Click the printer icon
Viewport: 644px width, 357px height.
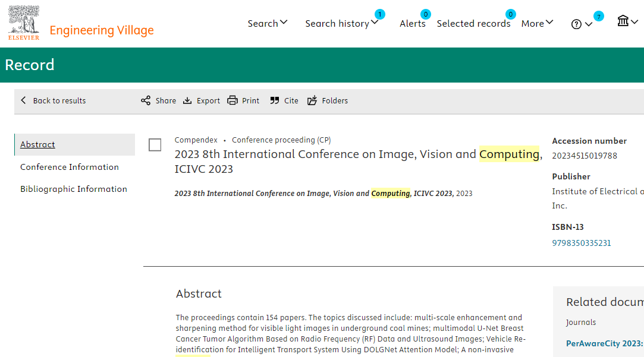point(233,100)
